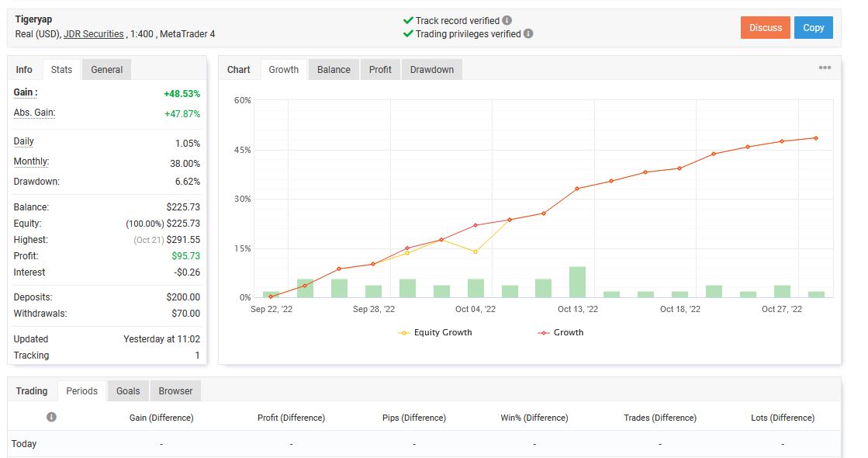Click the $291.55 highest balance value
This screenshot has height=458, width=868.
(x=183, y=240)
